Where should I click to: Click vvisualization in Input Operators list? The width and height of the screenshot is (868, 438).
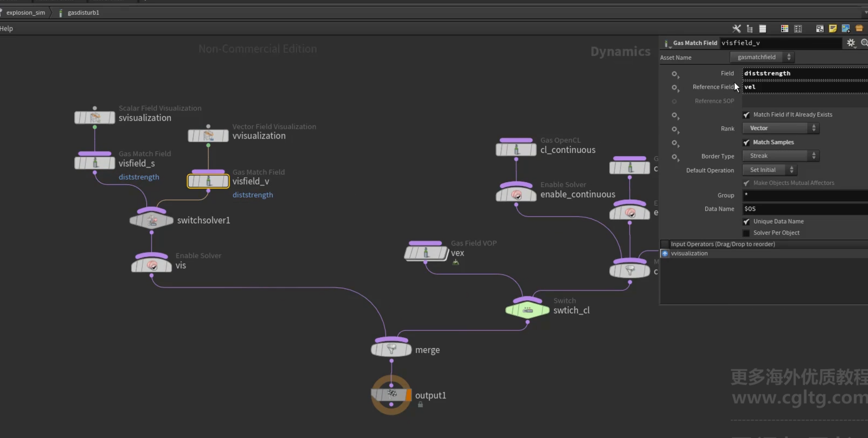tap(689, 253)
